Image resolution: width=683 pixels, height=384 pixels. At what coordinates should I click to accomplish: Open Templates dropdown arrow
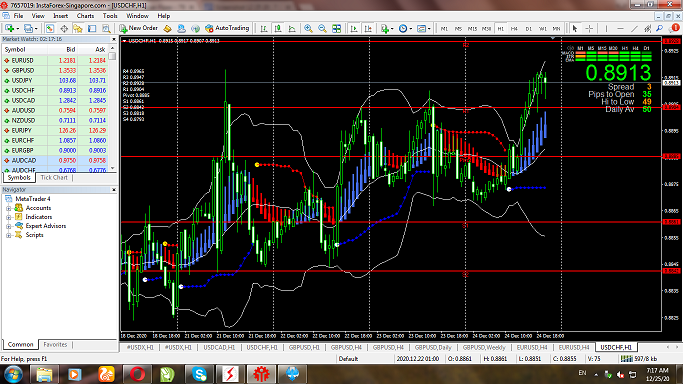click(x=429, y=29)
